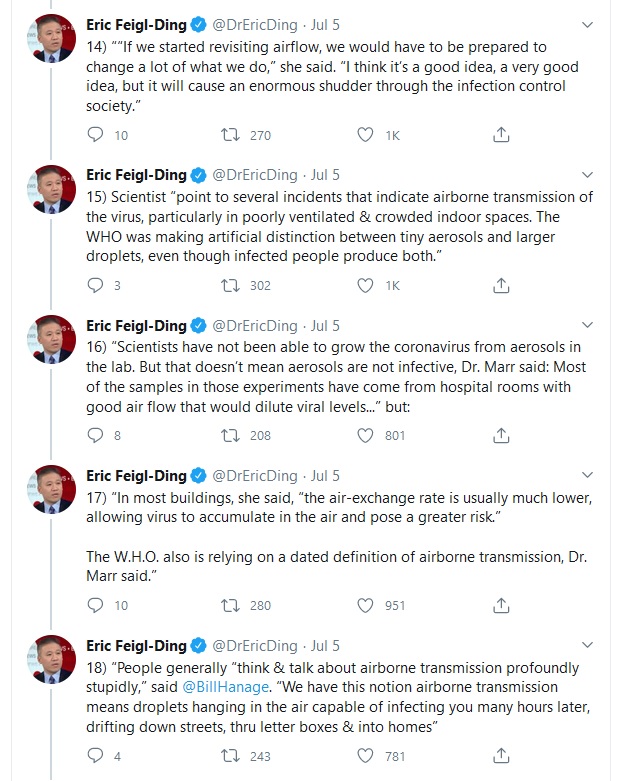Share tweet 17 via the share icon
Screen dimensions: 617x781
coord(502,605)
